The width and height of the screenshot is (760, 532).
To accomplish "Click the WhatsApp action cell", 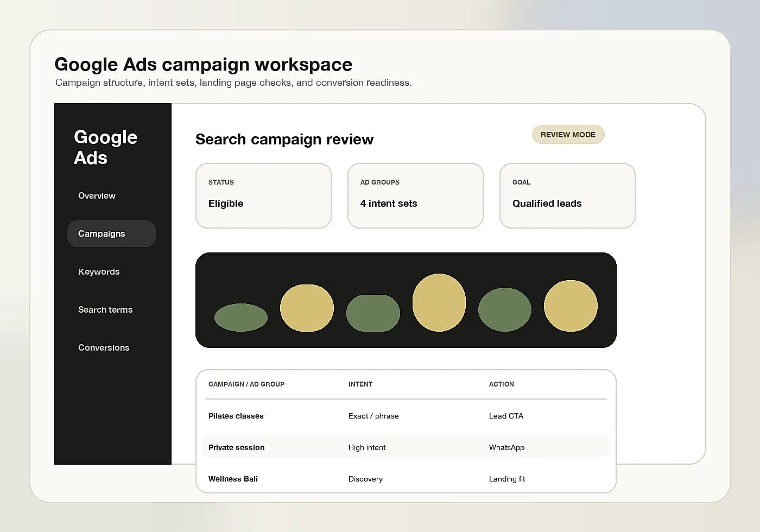I will (x=506, y=448).
